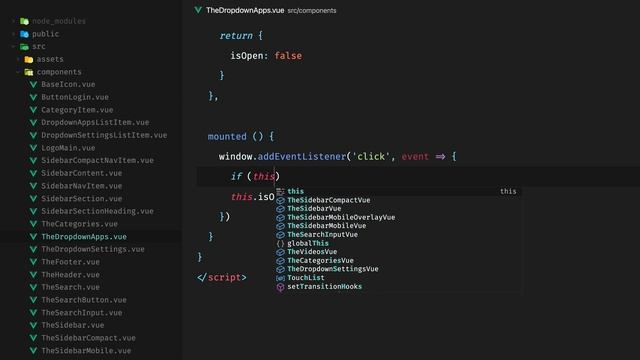Expand the public folder arrow
This screenshot has height=360, width=640.
click(x=13, y=34)
